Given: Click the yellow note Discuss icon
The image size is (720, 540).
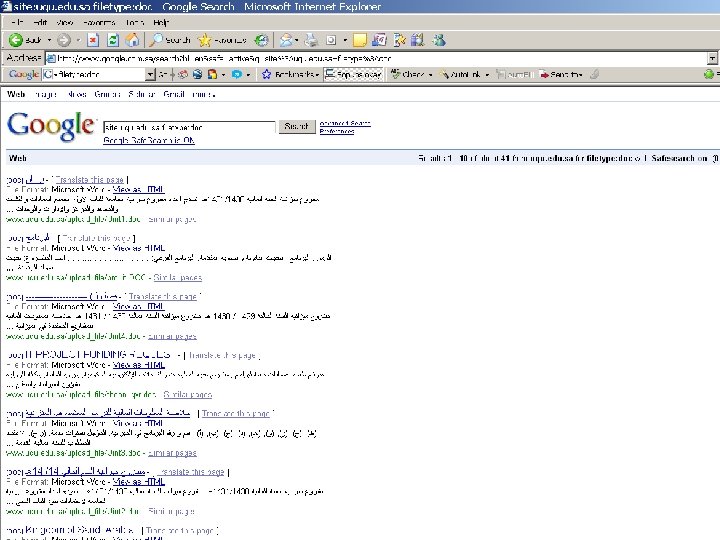Looking at the screenshot, I should coord(360,40).
